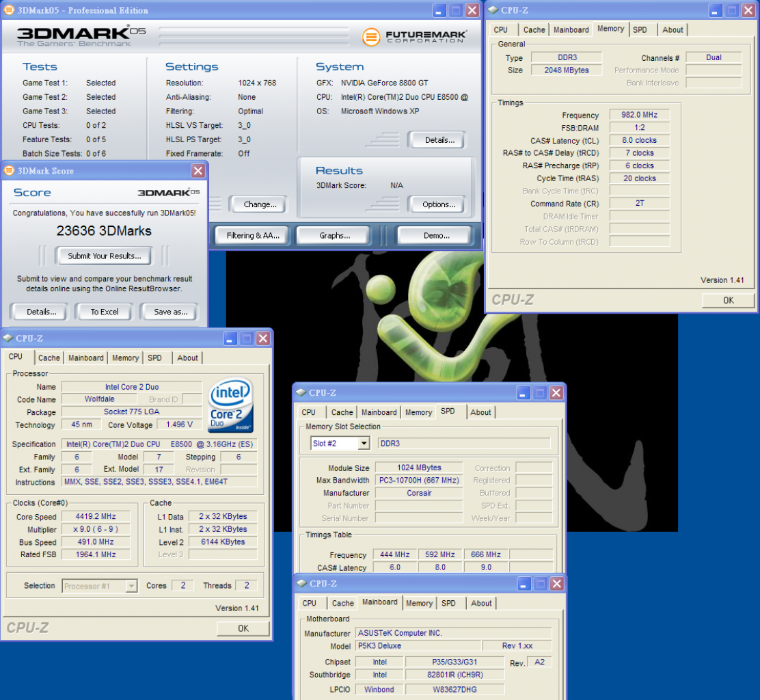Click the 1024 x 768 resolution value

pyautogui.click(x=257, y=83)
